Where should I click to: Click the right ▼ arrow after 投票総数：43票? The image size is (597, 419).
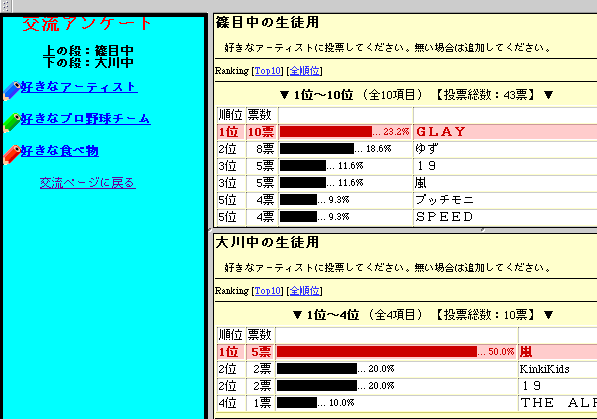[x=548, y=95]
